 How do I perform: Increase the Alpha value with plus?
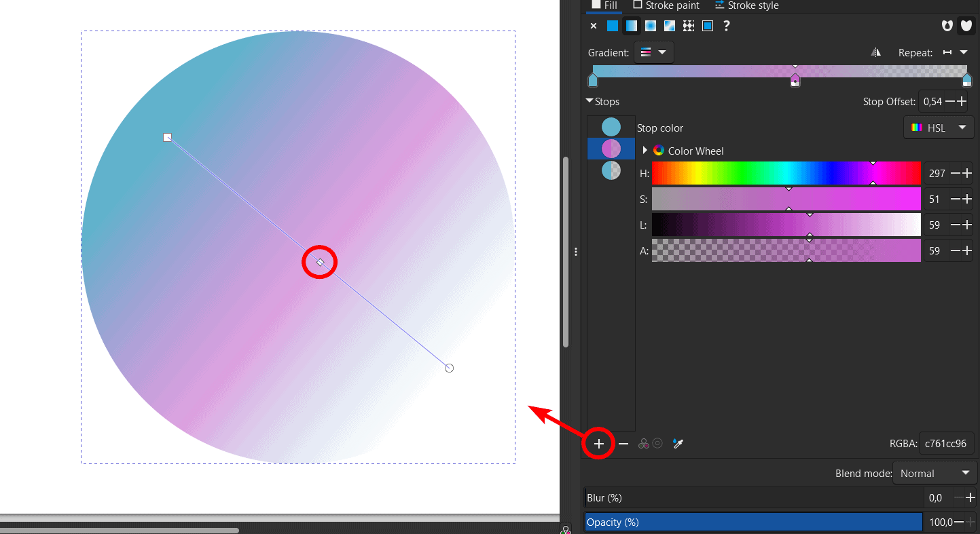[966, 250]
